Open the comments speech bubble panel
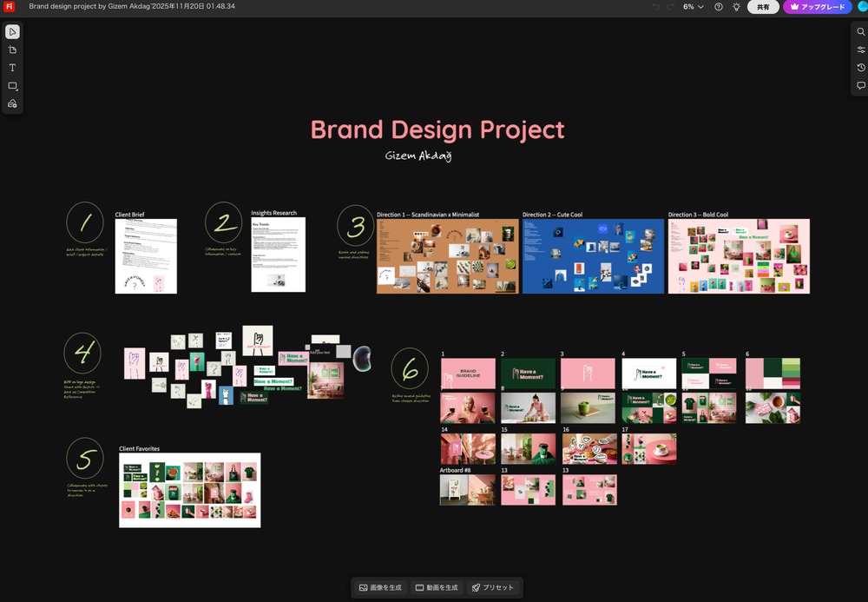Viewport: 868px width, 602px height. [x=860, y=86]
